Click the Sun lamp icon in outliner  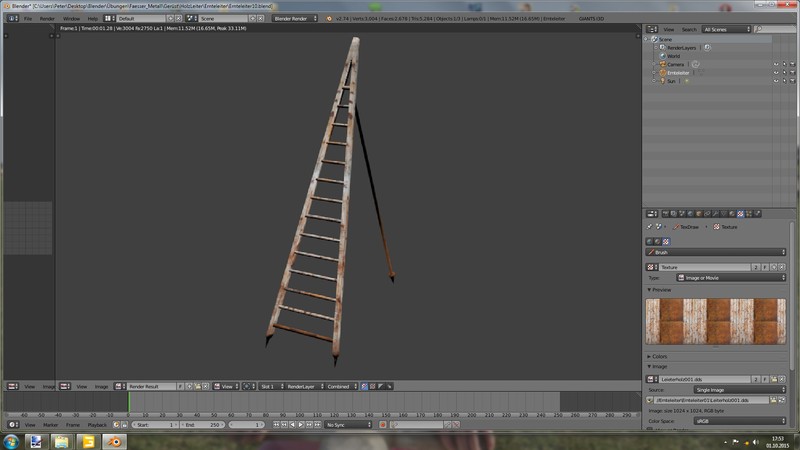tap(663, 81)
